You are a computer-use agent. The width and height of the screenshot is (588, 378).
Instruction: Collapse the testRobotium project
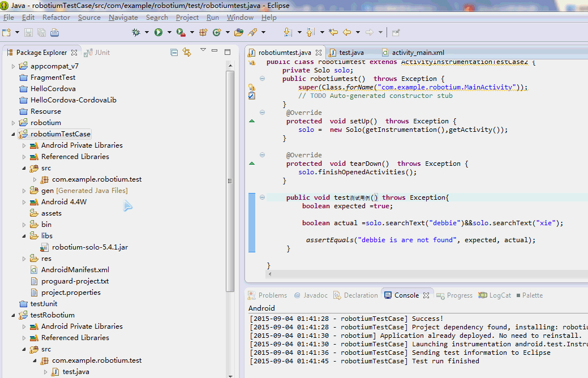[13, 315]
